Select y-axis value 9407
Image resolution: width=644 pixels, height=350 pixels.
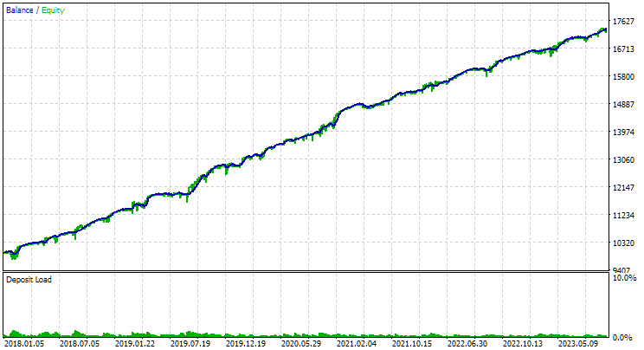point(621,269)
